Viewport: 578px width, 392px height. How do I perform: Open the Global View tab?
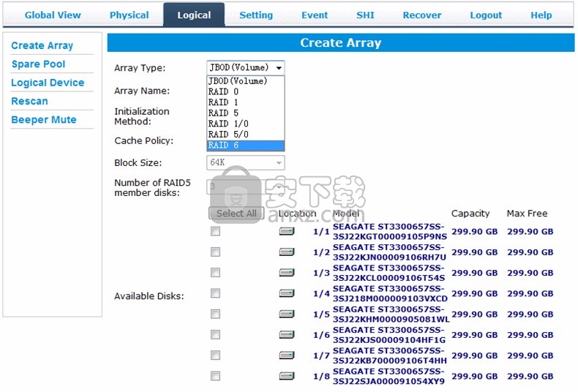pyautogui.click(x=53, y=15)
